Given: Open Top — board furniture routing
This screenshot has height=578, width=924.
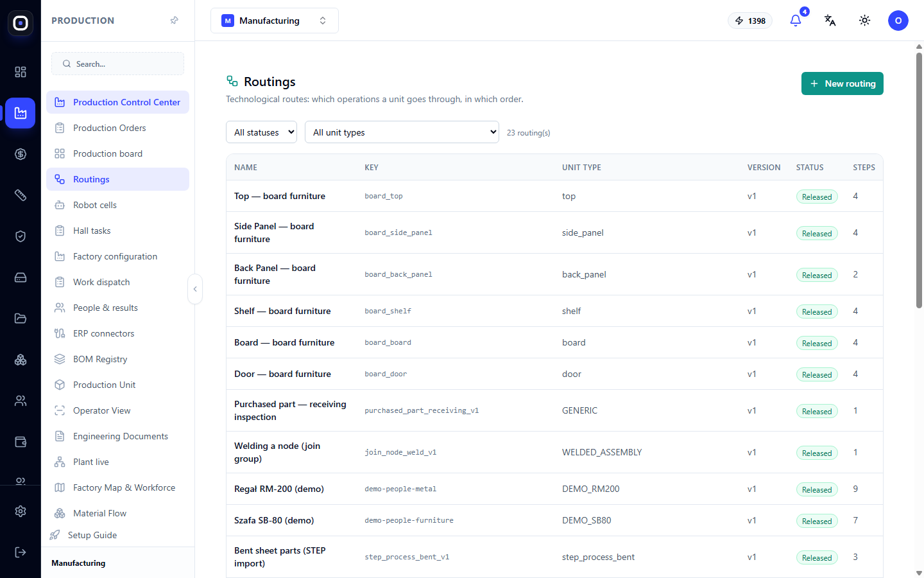Looking at the screenshot, I should (554, 196).
